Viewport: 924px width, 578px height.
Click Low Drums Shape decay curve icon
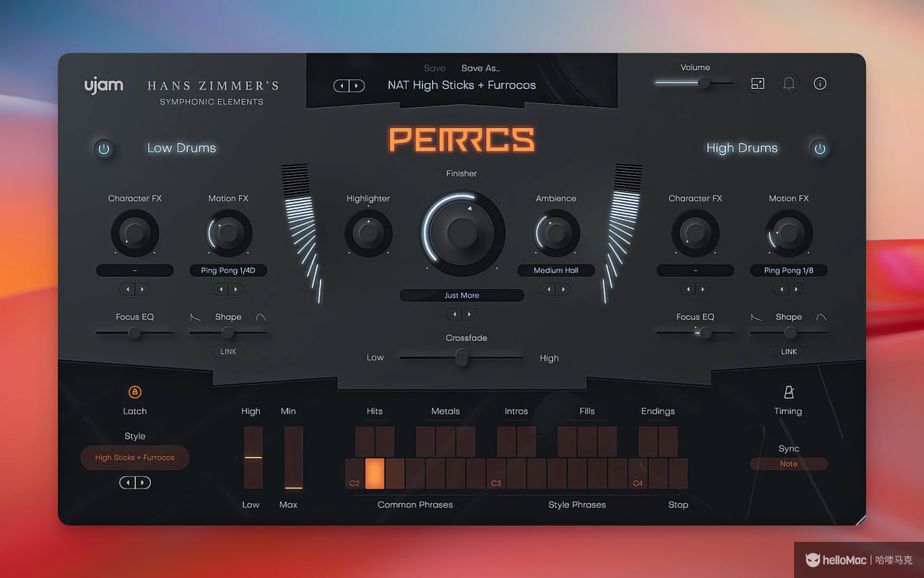pyautogui.click(x=196, y=317)
